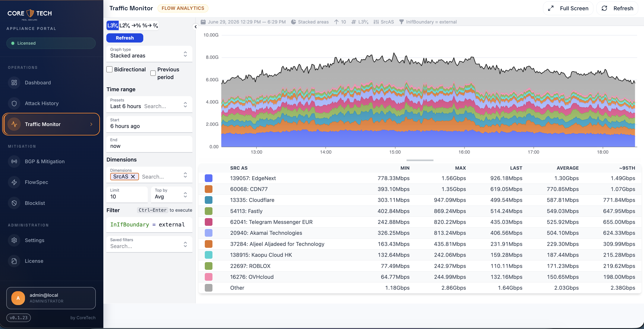Click the funnel filter icon beside InIfBoundary

tap(401, 22)
